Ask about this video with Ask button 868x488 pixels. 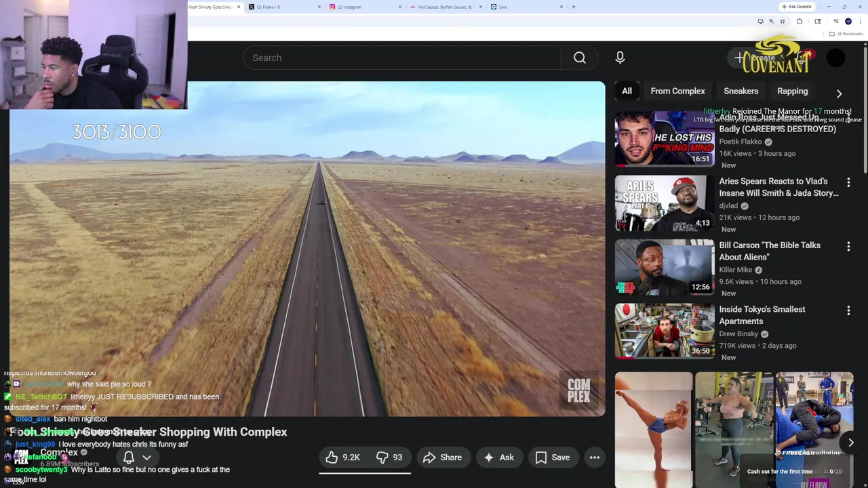[498, 457]
